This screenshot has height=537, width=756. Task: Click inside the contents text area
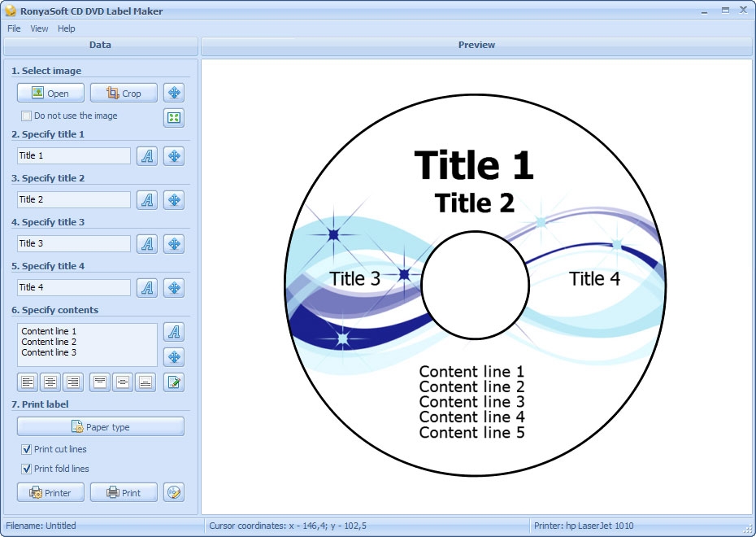tap(87, 345)
